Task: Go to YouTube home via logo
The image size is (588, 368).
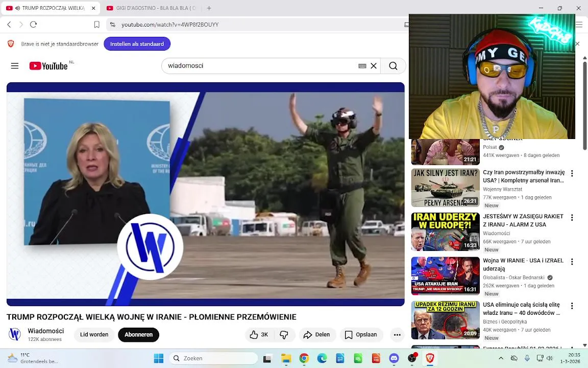Action: tap(49, 66)
